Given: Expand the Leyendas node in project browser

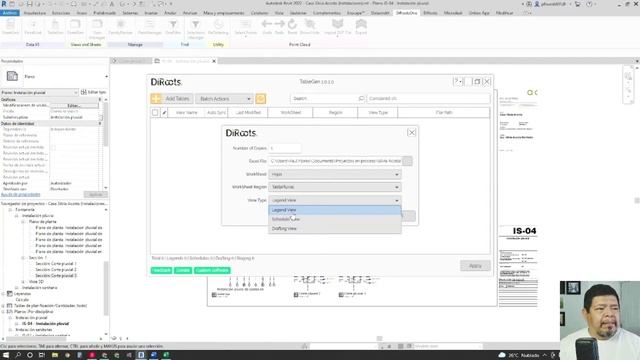Looking at the screenshot, I should click(x=4, y=293).
